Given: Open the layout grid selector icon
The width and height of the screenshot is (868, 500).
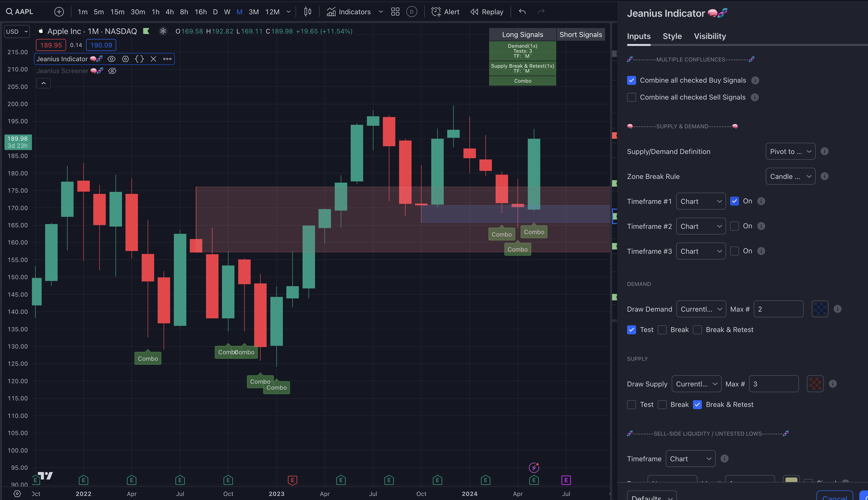Looking at the screenshot, I should coord(395,12).
